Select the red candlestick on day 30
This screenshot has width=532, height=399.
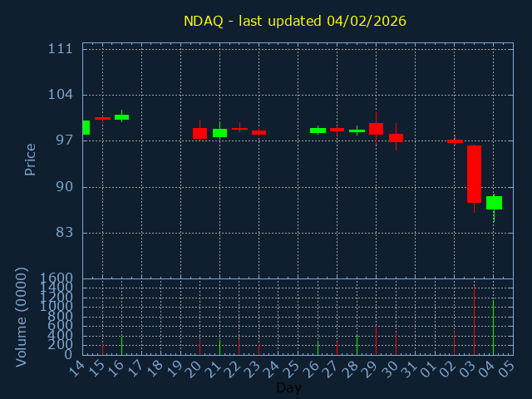(396, 138)
